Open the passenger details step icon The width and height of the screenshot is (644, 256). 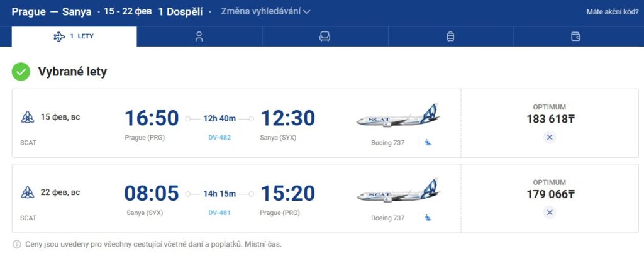[x=199, y=36]
